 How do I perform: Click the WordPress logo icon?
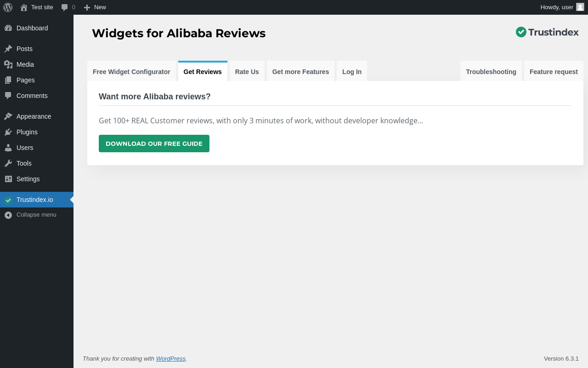pyautogui.click(x=8, y=7)
